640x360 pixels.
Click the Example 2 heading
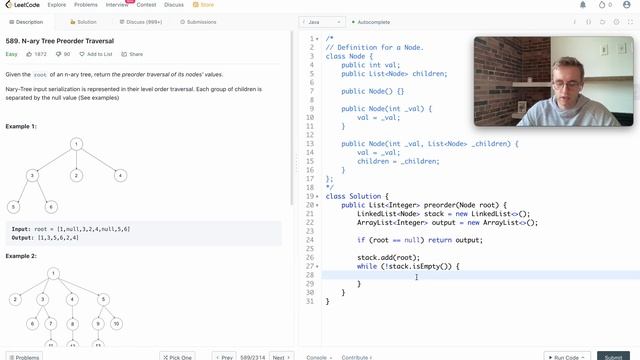point(21,256)
